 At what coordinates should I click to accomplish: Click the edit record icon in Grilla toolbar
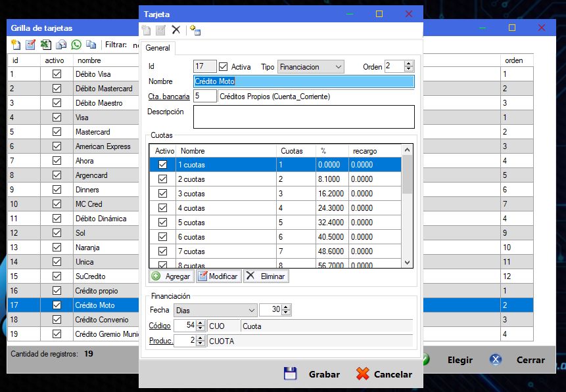(31, 45)
